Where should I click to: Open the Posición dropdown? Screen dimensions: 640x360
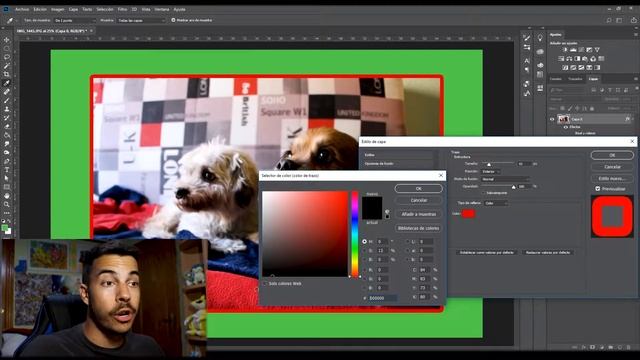(x=491, y=171)
